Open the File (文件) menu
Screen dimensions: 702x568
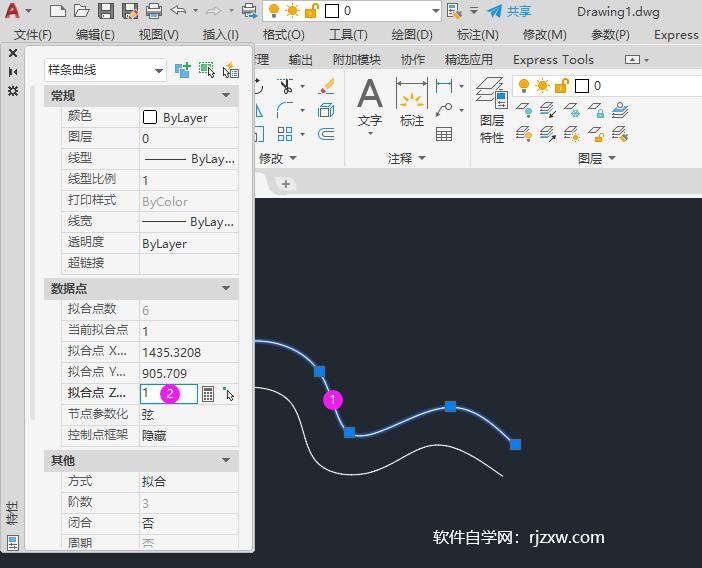pos(32,34)
